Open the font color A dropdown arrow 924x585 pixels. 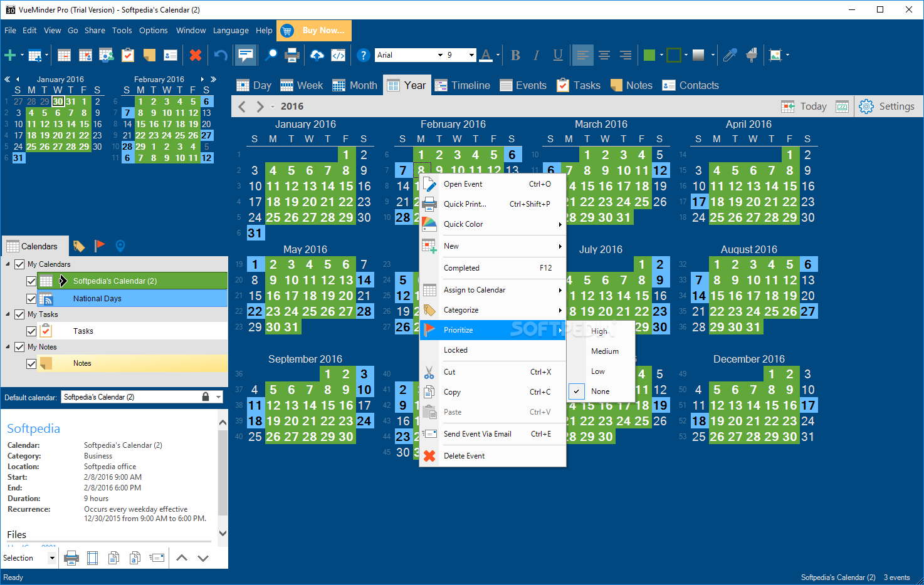pyautogui.click(x=498, y=55)
